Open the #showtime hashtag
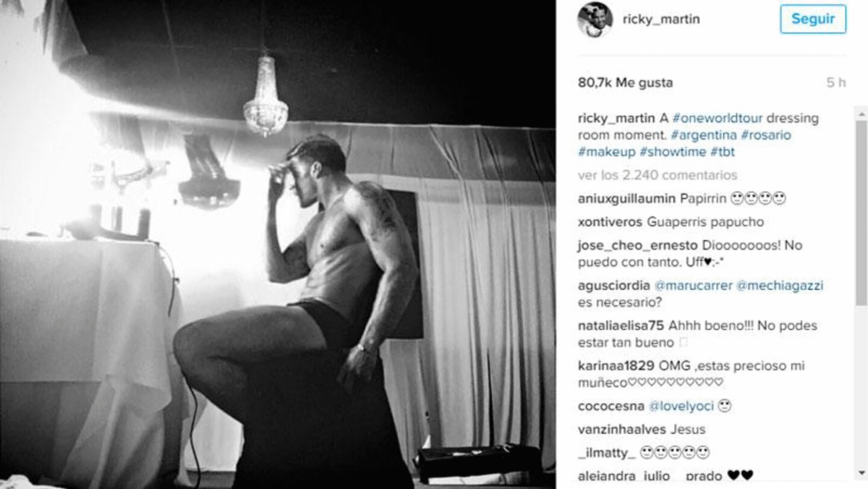The width and height of the screenshot is (868, 489). (x=673, y=152)
